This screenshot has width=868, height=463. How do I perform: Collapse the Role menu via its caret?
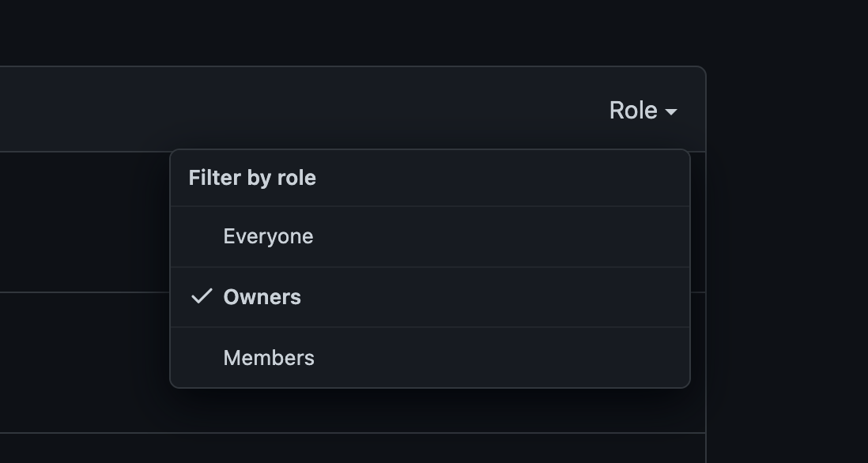pos(671,112)
